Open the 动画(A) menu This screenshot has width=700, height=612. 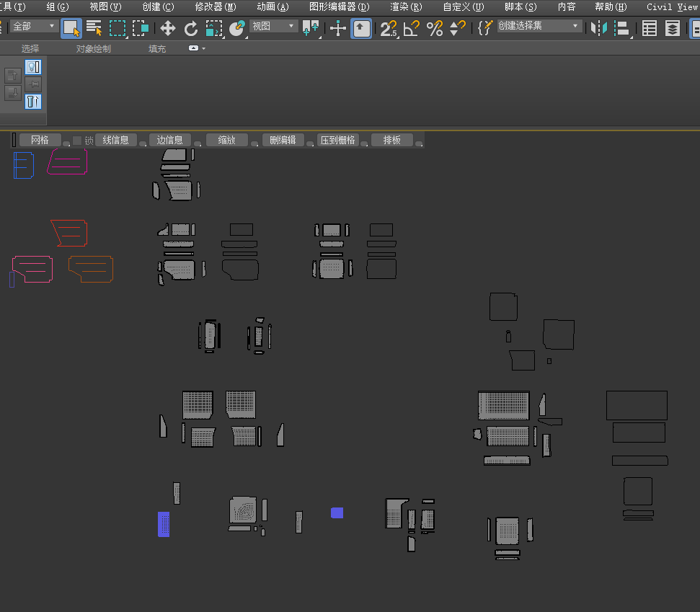(x=273, y=6)
